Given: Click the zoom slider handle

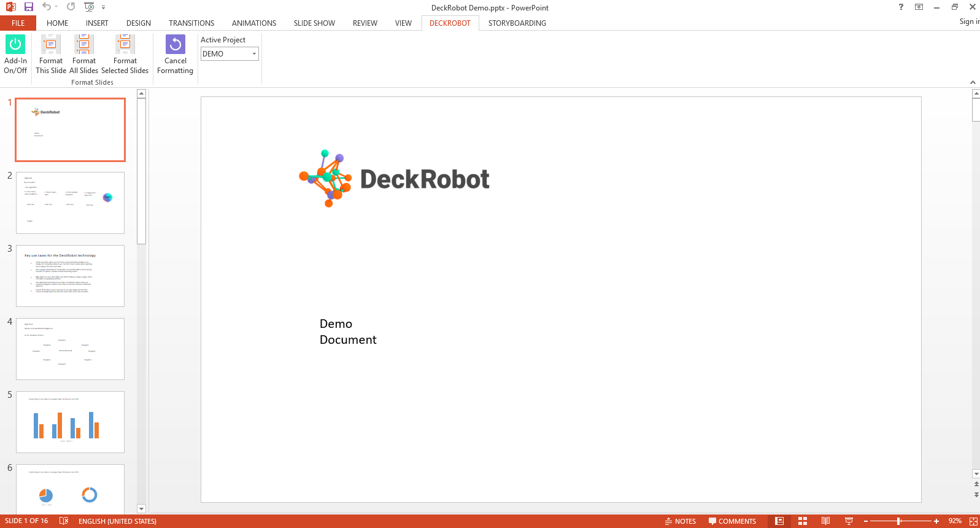Looking at the screenshot, I should tap(899, 521).
